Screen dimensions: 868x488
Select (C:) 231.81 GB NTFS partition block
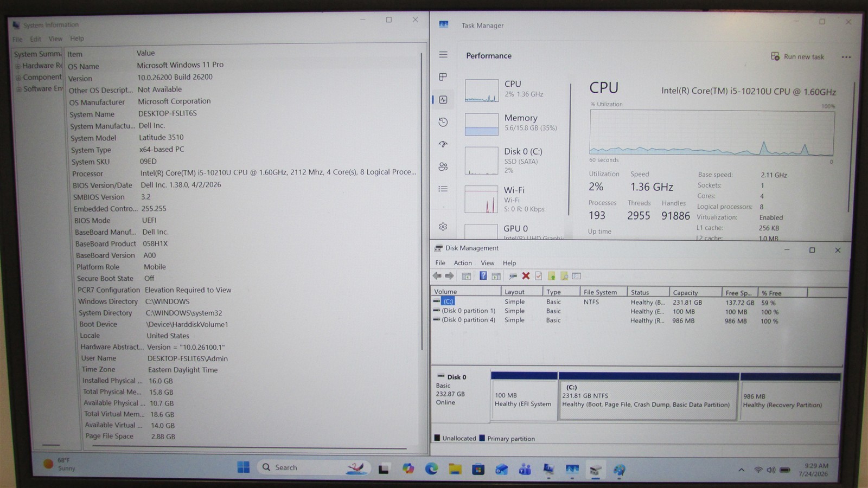(648, 396)
